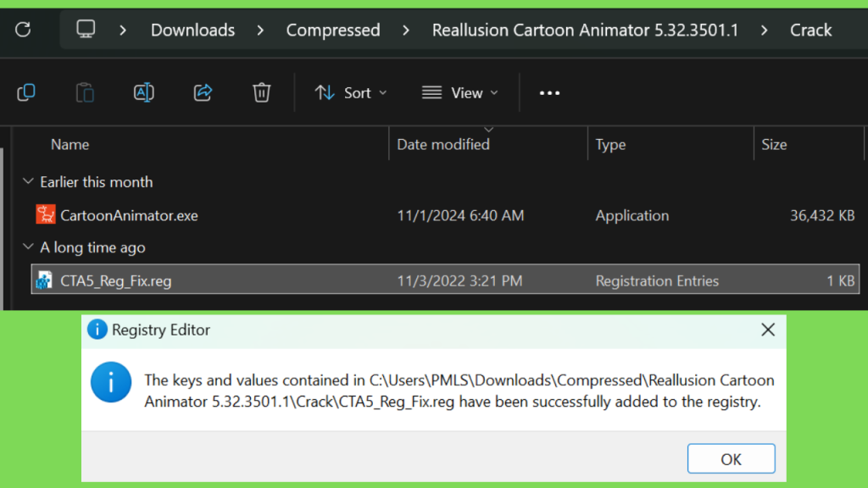Expand chevron before Crack breadcrumb
The width and height of the screenshot is (868, 488).
tap(764, 30)
